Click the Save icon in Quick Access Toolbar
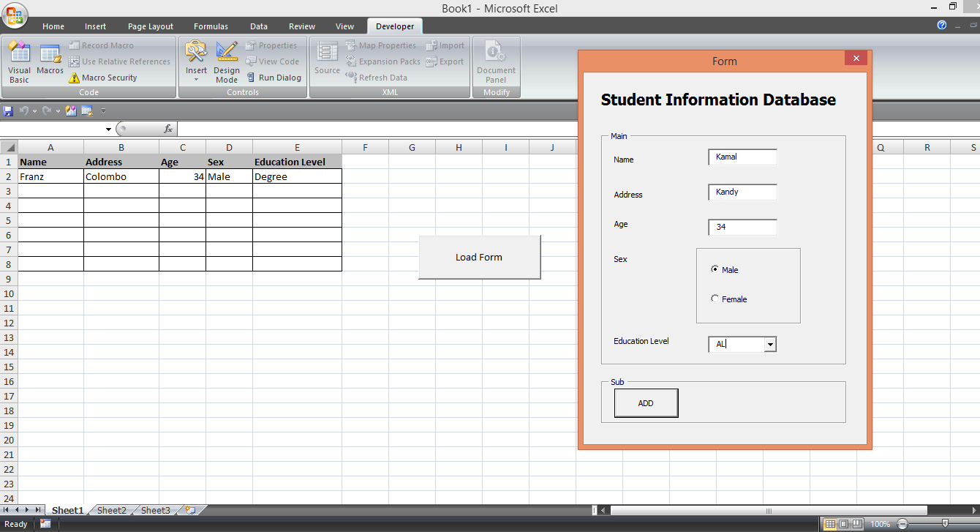 (8, 110)
